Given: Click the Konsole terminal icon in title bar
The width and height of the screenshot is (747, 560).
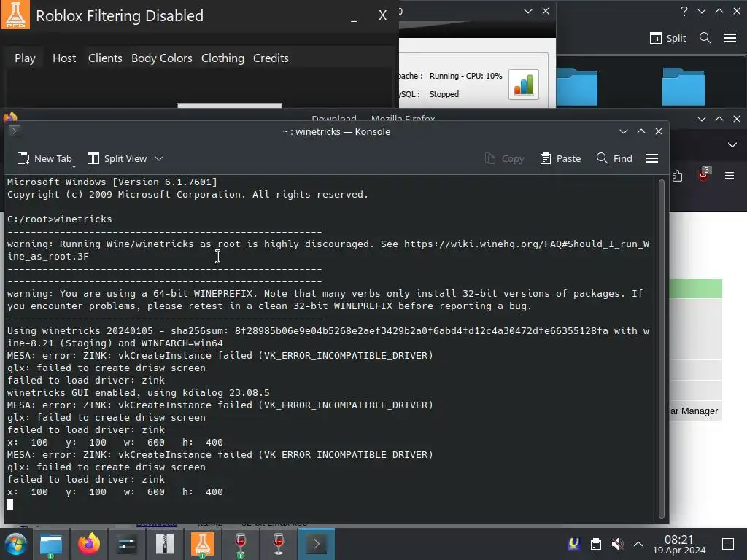Looking at the screenshot, I should coord(14,131).
